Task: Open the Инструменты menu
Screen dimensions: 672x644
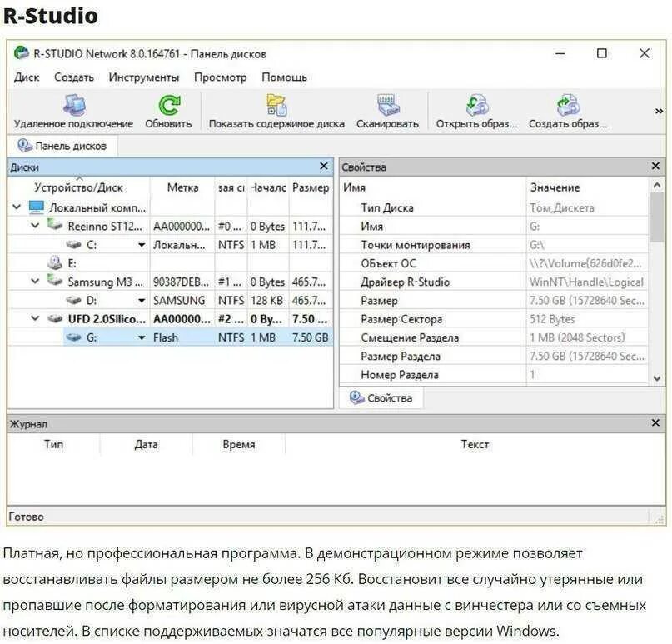Action: tap(143, 77)
